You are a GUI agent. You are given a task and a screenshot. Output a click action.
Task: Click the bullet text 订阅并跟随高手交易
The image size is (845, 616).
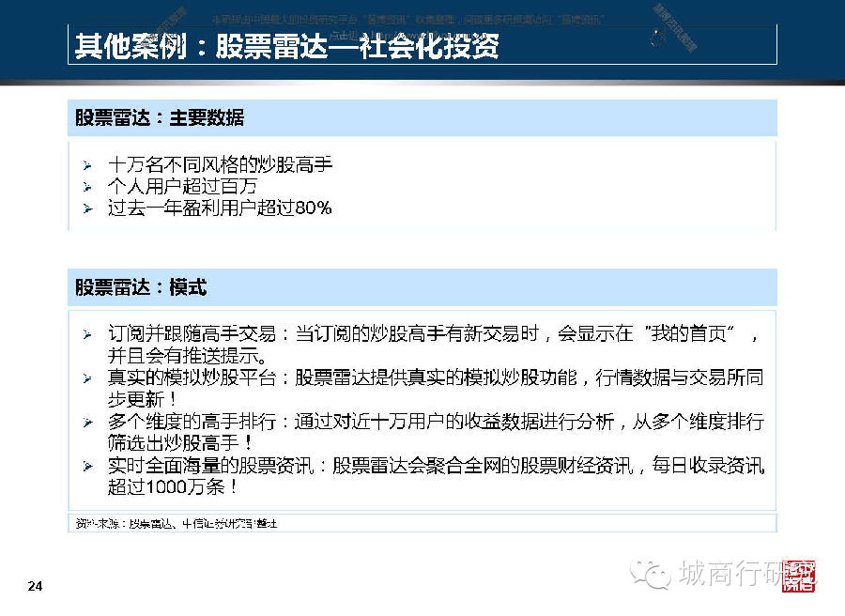pos(192,333)
